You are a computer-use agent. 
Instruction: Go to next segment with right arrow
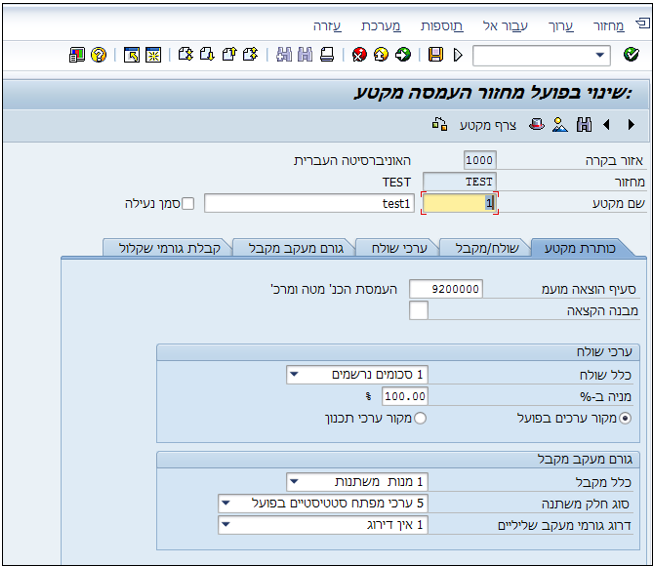[631, 124]
